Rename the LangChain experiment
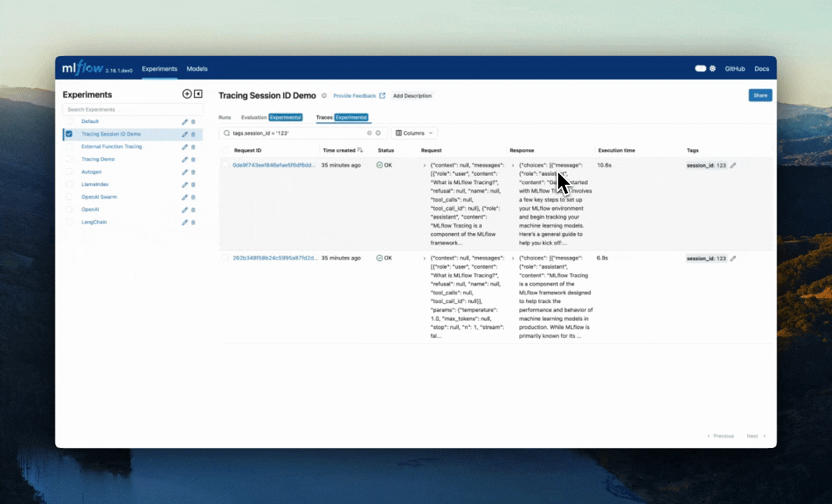The width and height of the screenshot is (832, 504). (x=185, y=223)
